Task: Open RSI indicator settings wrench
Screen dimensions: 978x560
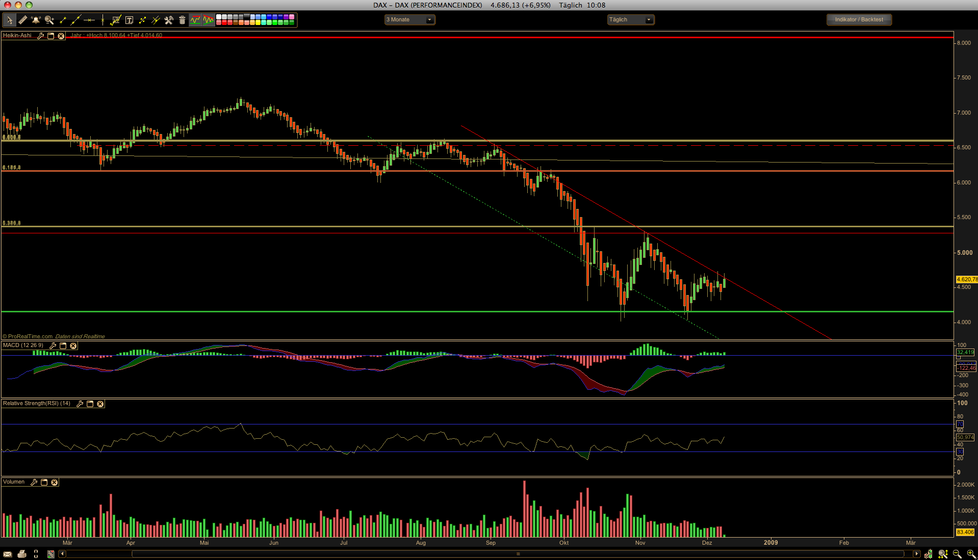Action: coord(80,404)
